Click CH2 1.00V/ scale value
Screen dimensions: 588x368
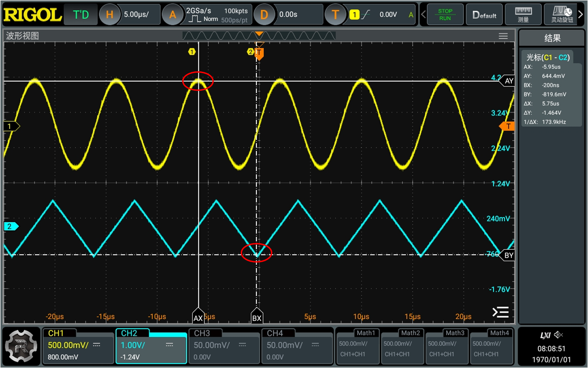pos(133,345)
